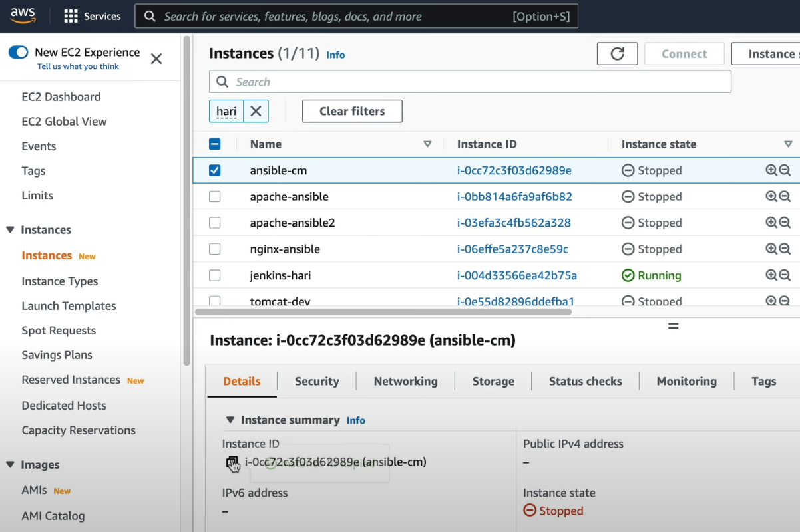Open the Tags tab
This screenshot has height=532, width=800.
764,381
